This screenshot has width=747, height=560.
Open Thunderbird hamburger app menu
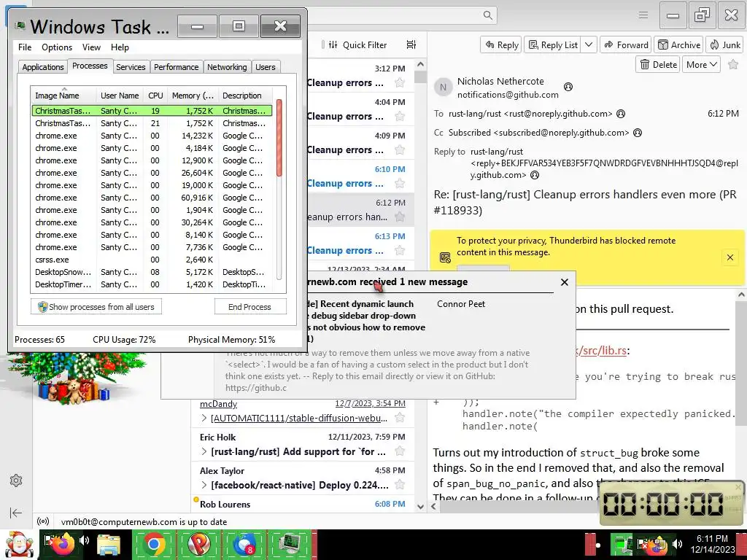(643, 15)
